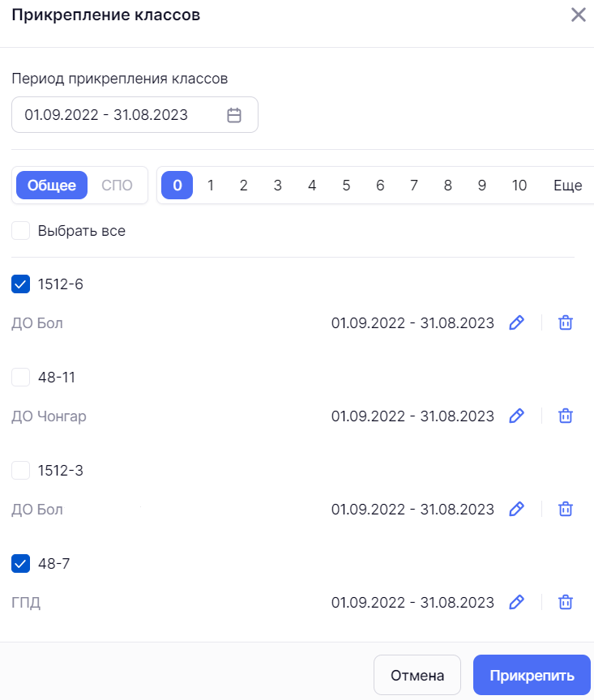Screen dimensions: 594x700
Task: Click date range in 48-11 row
Action: pos(412,416)
